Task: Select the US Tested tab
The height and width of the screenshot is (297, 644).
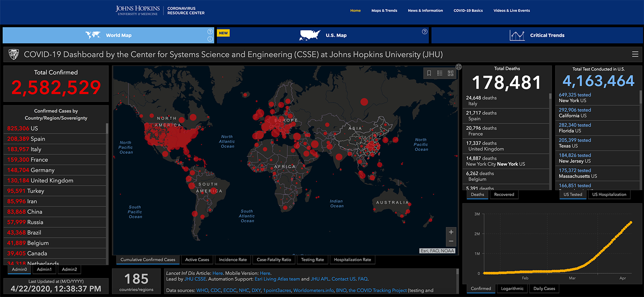Action: [x=573, y=194]
